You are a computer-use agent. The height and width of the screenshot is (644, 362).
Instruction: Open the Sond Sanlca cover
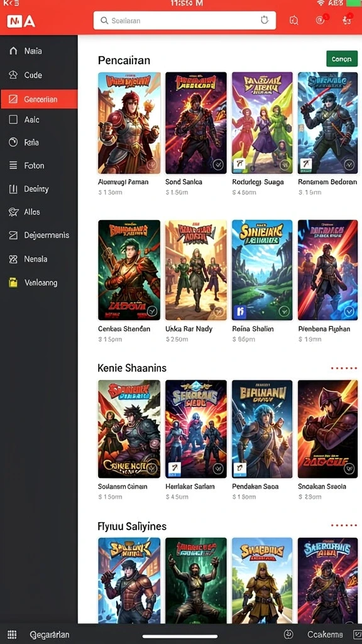coord(196,123)
